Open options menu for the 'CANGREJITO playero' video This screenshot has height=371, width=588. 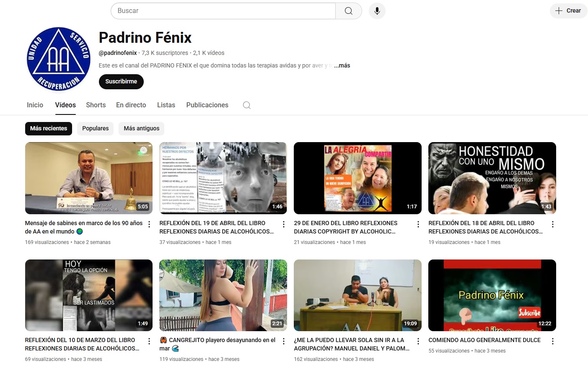(283, 341)
